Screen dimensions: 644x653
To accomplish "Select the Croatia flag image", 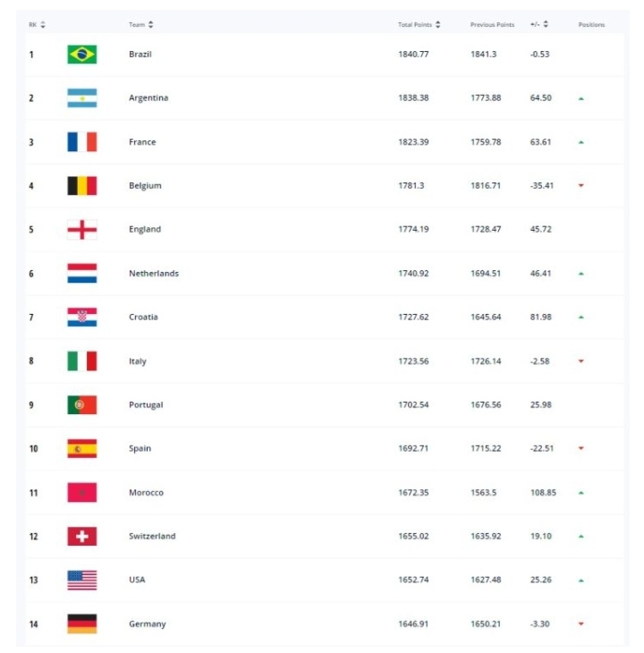I will [82, 318].
